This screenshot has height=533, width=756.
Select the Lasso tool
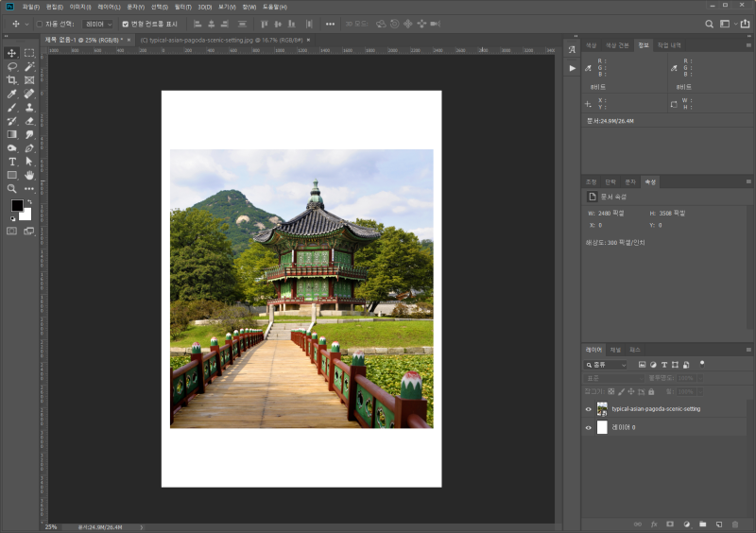[x=12, y=66]
